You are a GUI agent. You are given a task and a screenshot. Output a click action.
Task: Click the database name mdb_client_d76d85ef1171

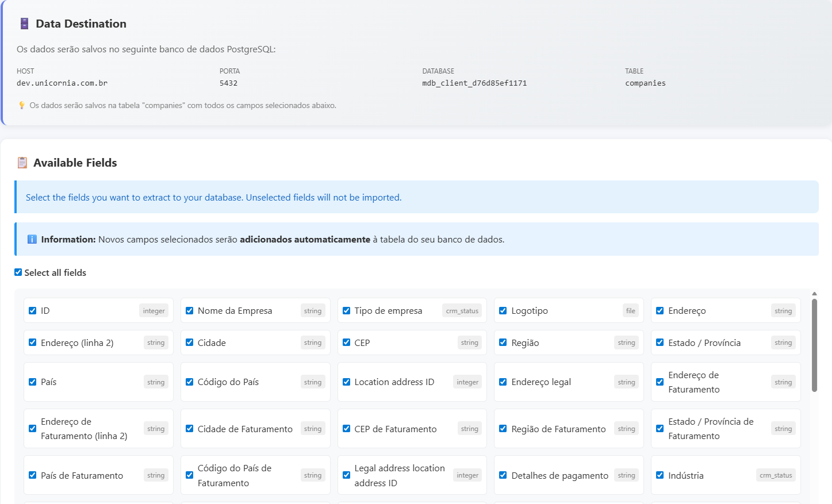tap(474, 83)
